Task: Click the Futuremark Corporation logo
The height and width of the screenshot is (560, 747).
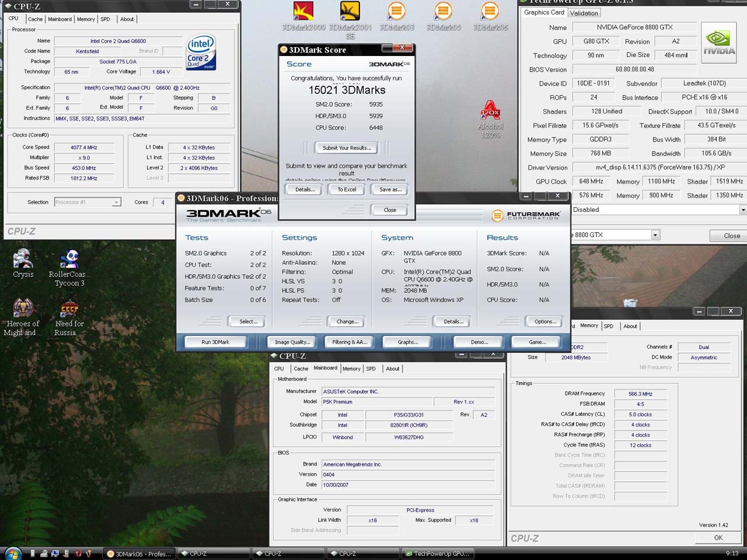Action: click(526, 215)
